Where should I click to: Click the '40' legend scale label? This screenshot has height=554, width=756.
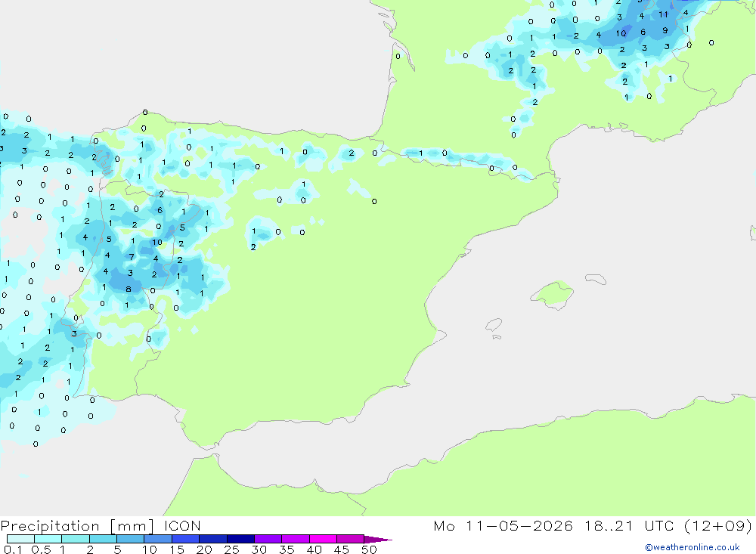coord(314,549)
